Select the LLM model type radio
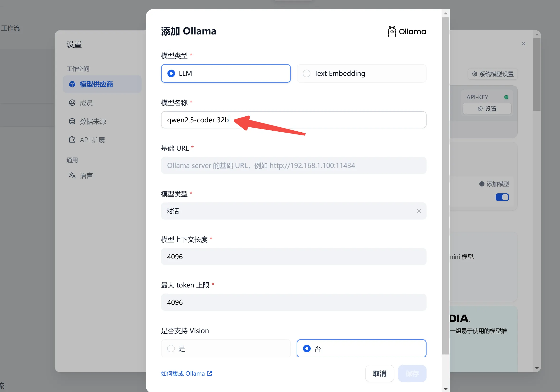The image size is (560, 392). [226, 73]
